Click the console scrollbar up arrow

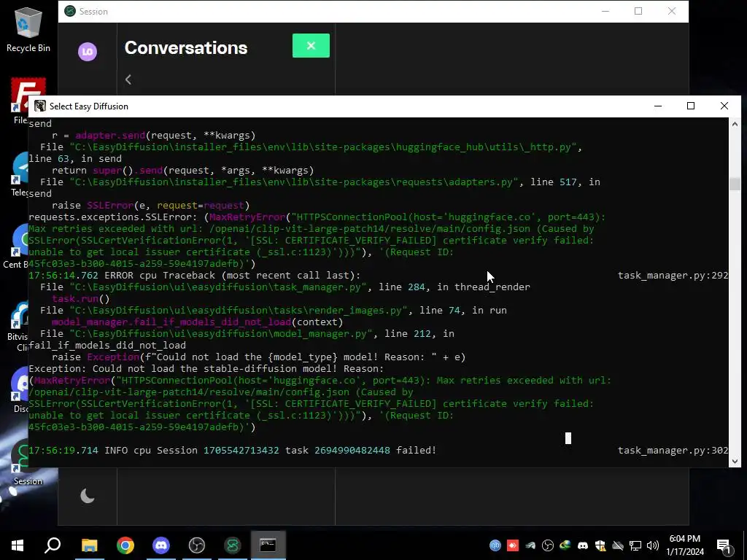(x=735, y=124)
